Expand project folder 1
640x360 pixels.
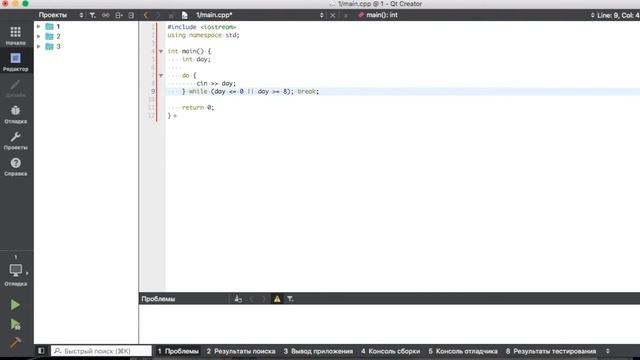39,26
